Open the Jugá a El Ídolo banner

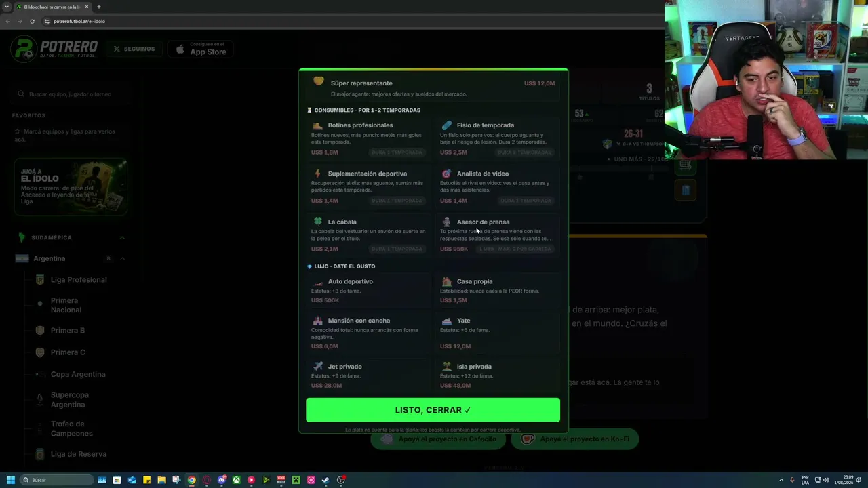71,187
